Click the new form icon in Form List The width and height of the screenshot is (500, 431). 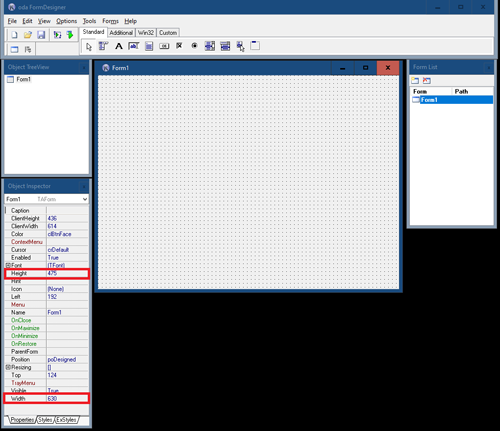(415, 80)
